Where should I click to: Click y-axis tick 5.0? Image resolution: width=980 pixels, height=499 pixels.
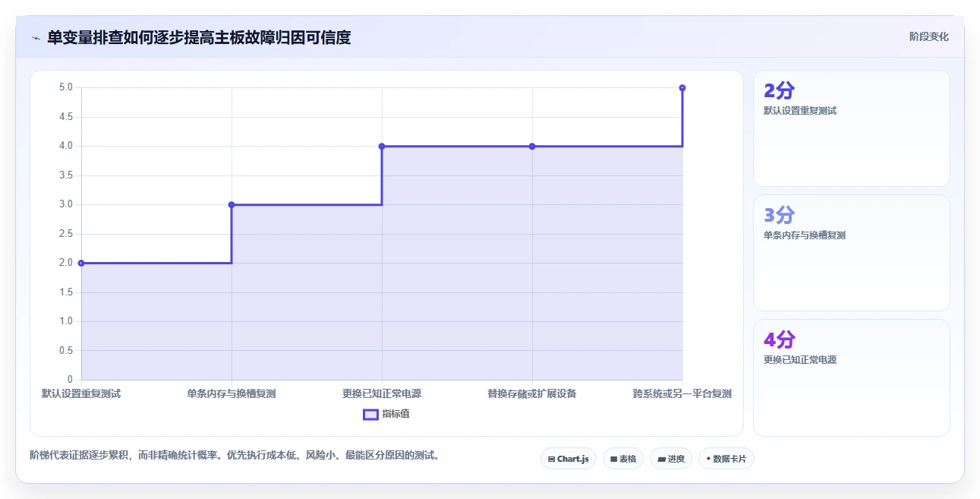pos(66,87)
